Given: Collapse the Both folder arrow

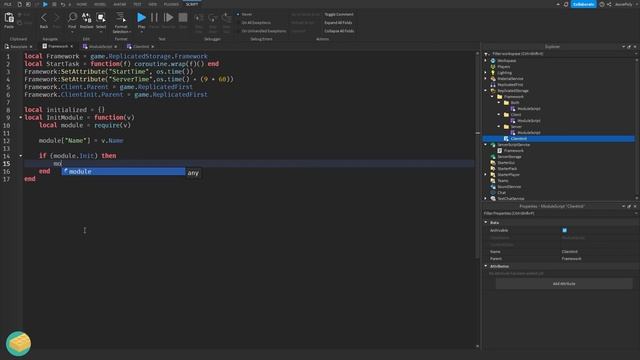Looking at the screenshot, I should click(499, 103).
